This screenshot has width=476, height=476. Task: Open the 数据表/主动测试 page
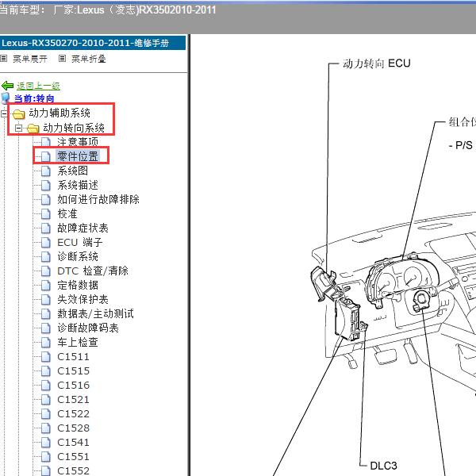pyautogui.click(x=95, y=313)
